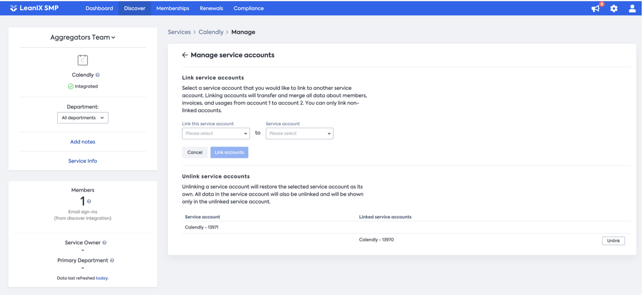Go to the Dashboard tab
The image size is (644, 297).
(x=99, y=8)
